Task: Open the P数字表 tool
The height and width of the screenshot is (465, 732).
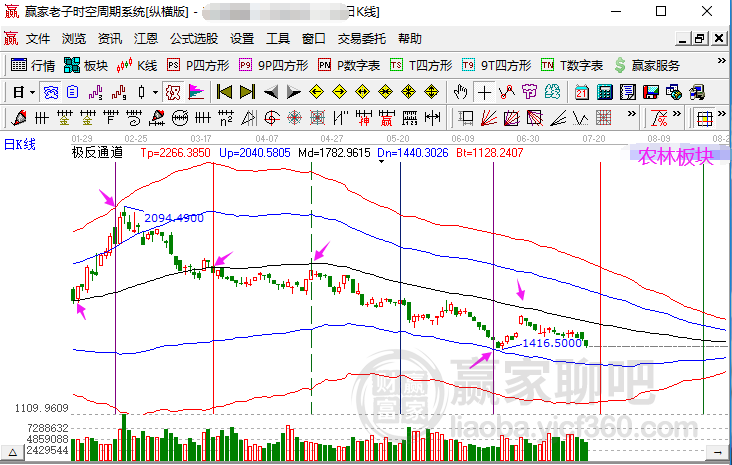Action: [349, 65]
